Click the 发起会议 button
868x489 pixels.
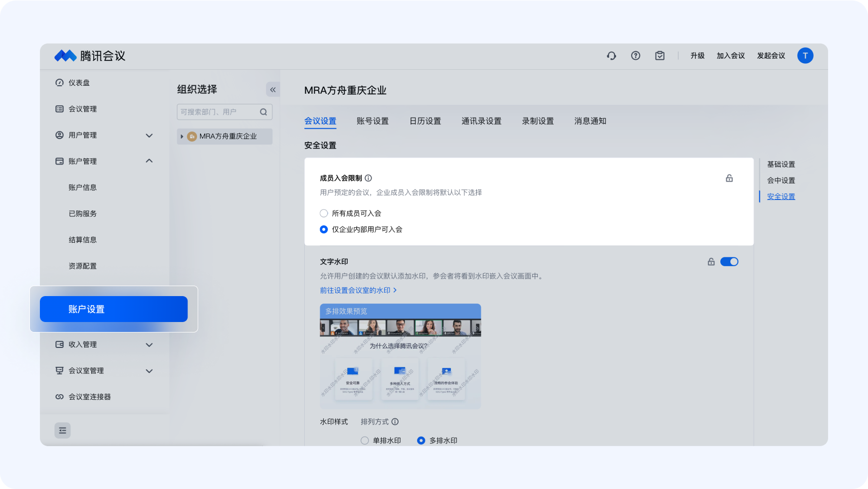click(x=771, y=56)
